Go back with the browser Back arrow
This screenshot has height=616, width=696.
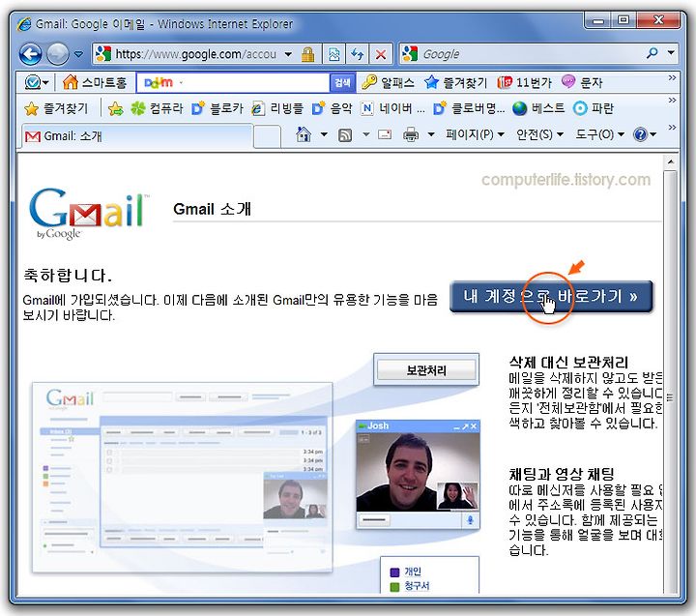[30, 54]
